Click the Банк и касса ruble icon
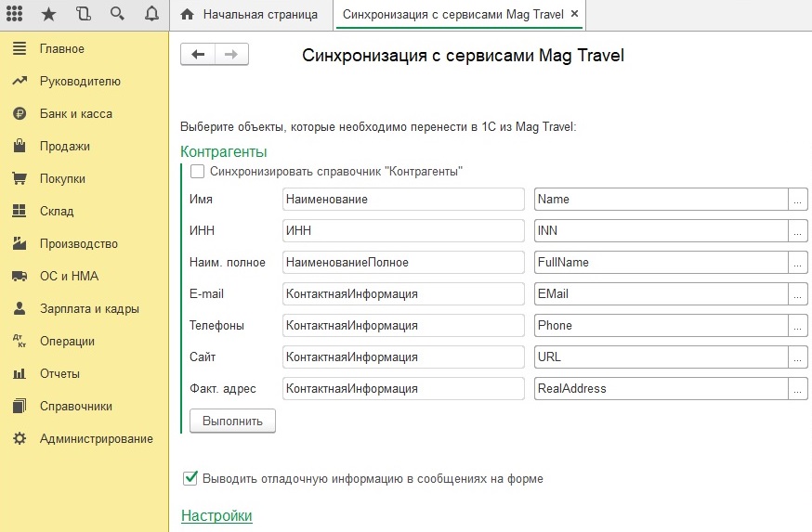The image size is (812, 532). (20, 113)
